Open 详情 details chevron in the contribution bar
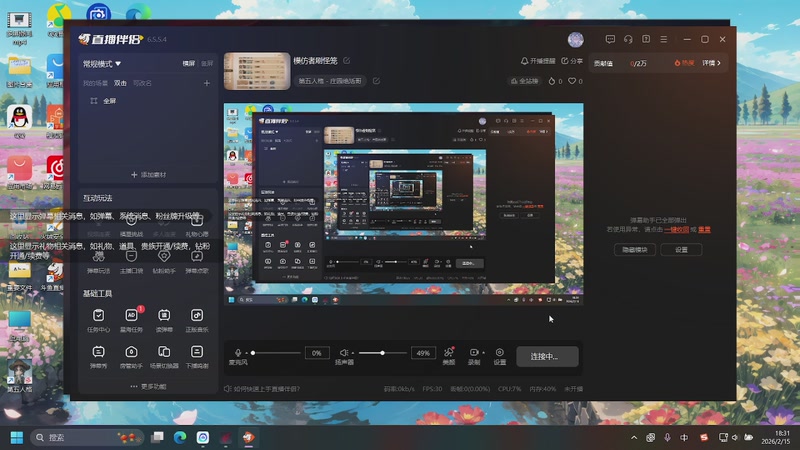800x450 pixels. (x=712, y=63)
